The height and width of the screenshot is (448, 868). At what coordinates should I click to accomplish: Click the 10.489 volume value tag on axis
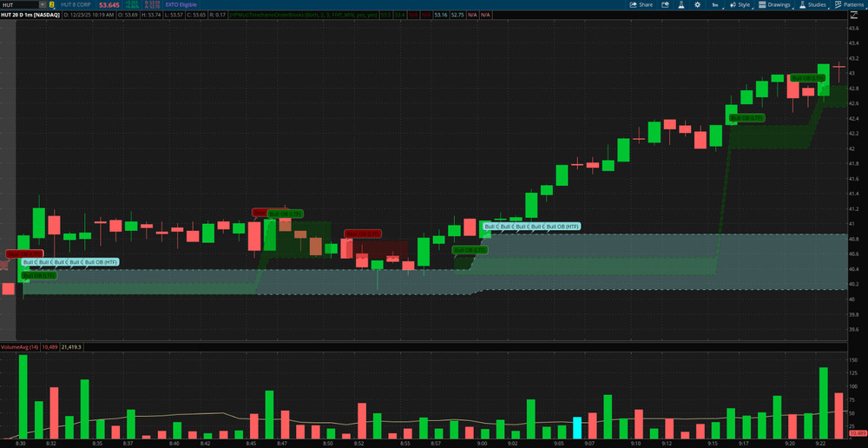pyautogui.click(x=857, y=433)
